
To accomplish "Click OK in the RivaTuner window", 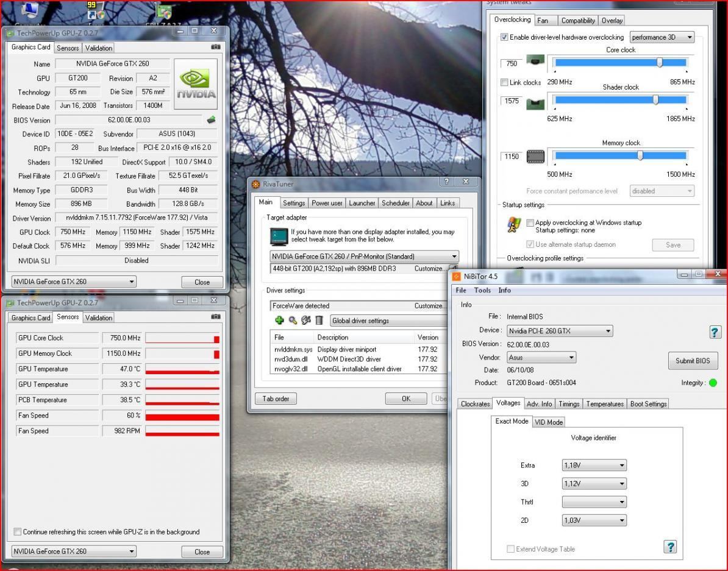I will coord(406,399).
